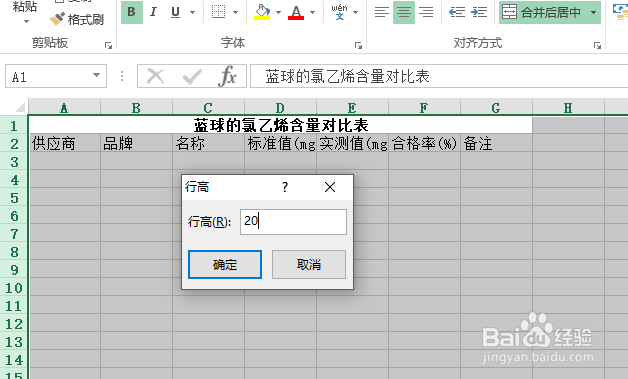628x379 pixels.
Task: Open phonetic guide dropdown arrow
Action: pos(356,12)
